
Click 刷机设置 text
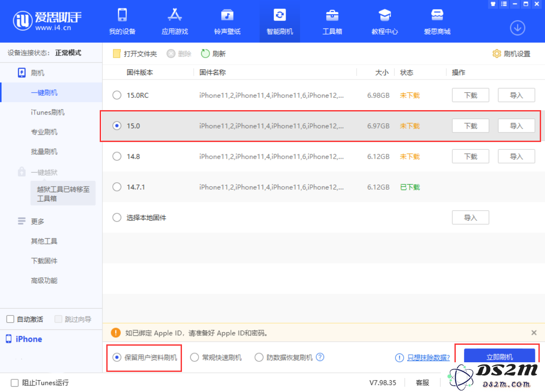tap(517, 54)
